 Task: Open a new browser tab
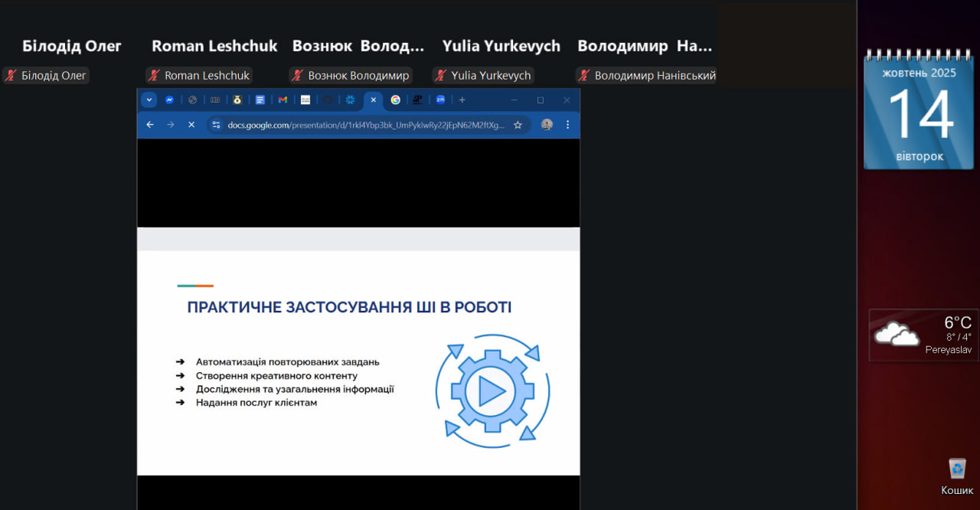(x=462, y=100)
